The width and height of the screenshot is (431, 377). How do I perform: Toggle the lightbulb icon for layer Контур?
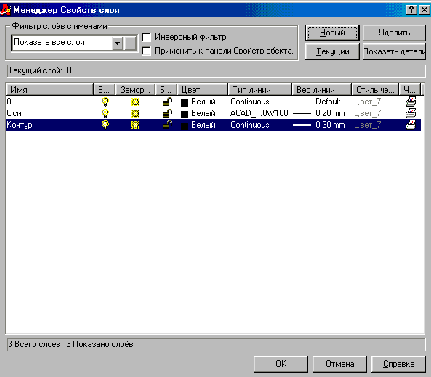pyautogui.click(x=105, y=125)
